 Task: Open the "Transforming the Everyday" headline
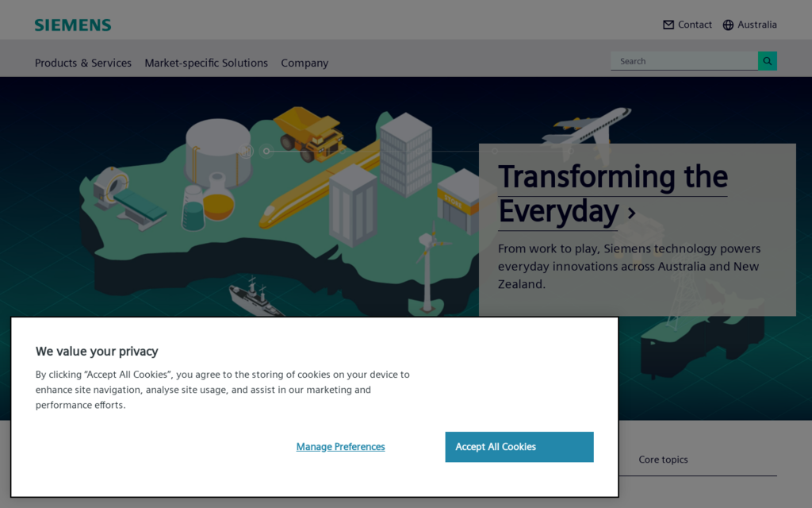[611, 194]
